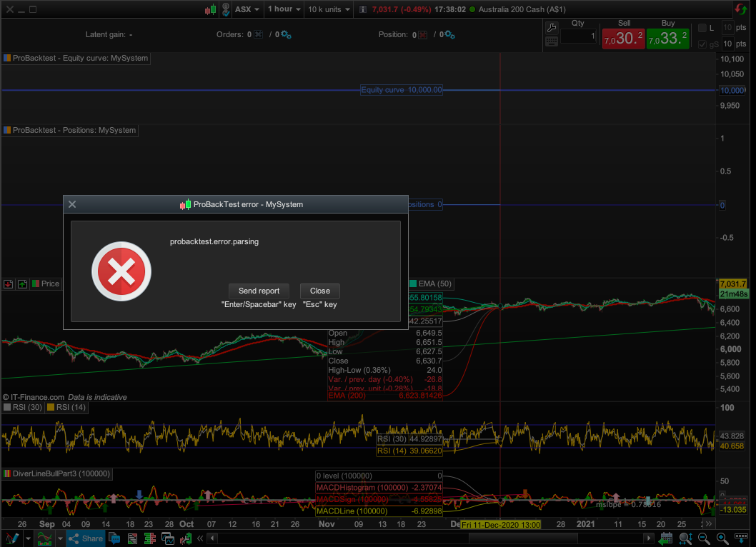The image size is (756, 547).
Task: Click the red-green refresh arrows icon
Action: click(740, 9)
